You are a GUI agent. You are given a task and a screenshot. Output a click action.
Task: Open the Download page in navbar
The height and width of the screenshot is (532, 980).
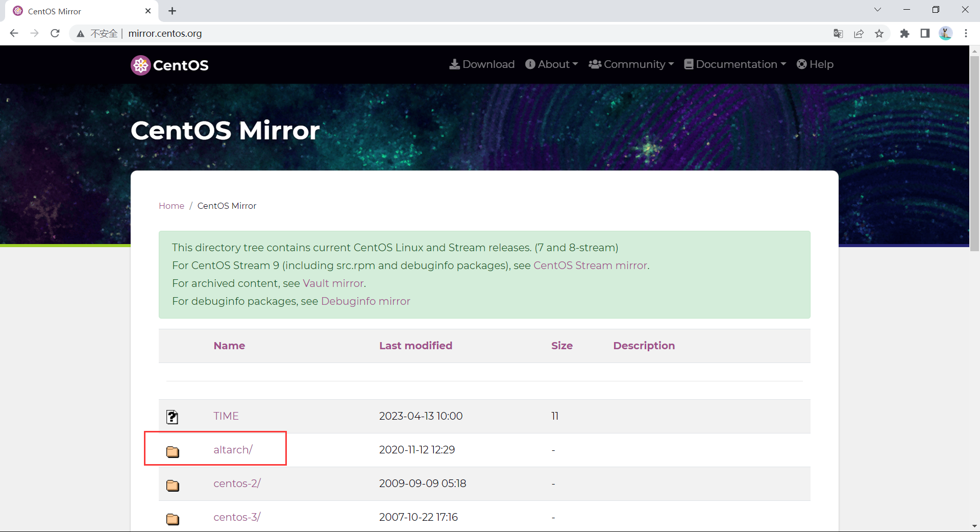(x=482, y=64)
